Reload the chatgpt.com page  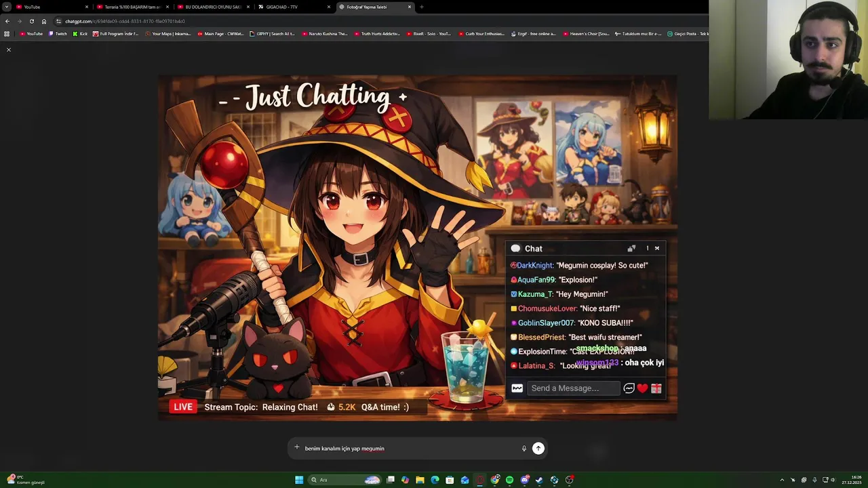pyautogui.click(x=31, y=21)
